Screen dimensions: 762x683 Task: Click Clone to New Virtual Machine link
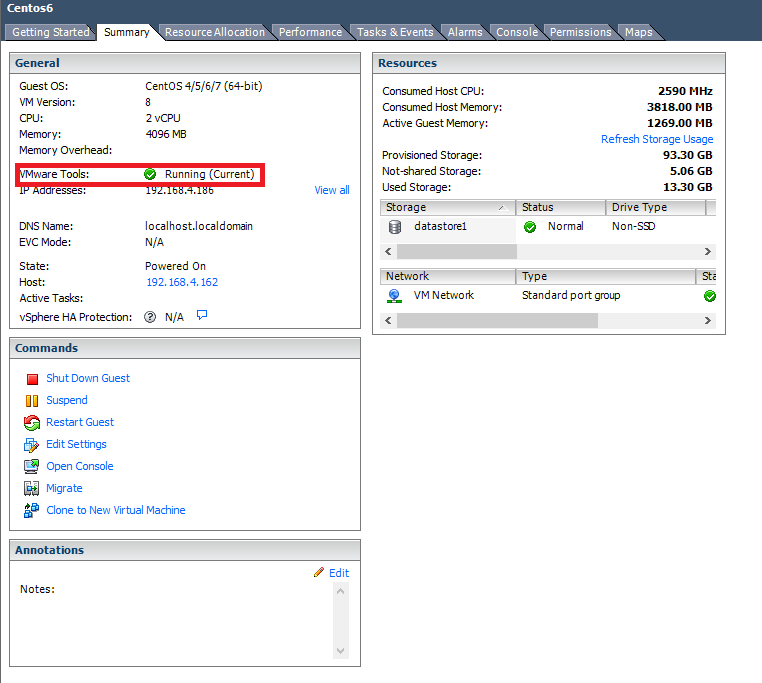click(116, 510)
